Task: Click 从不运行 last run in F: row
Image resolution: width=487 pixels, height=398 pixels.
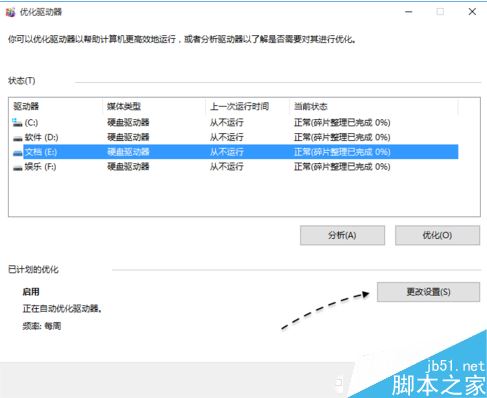Action: tap(227, 167)
